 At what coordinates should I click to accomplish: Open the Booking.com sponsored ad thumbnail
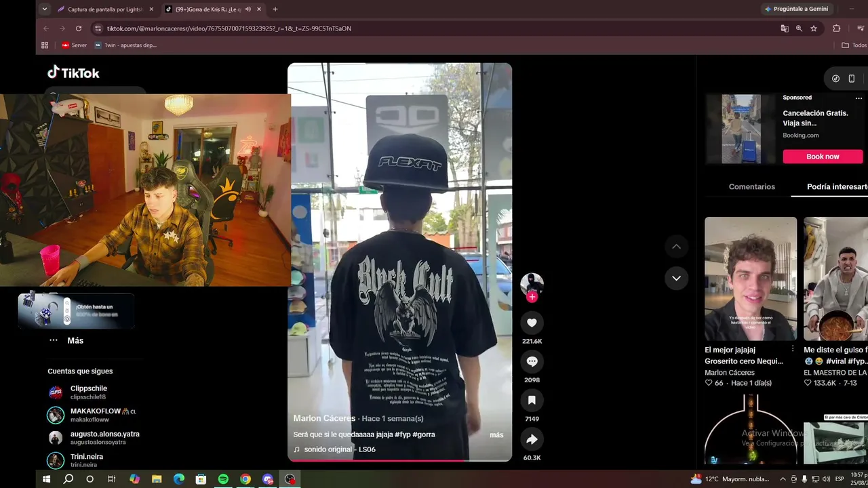(x=741, y=129)
